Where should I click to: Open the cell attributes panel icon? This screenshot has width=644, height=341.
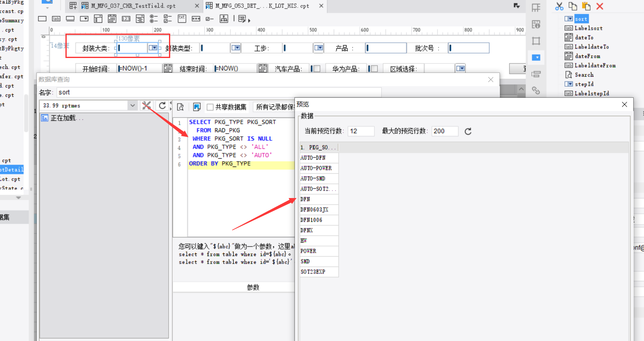click(x=536, y=24)
